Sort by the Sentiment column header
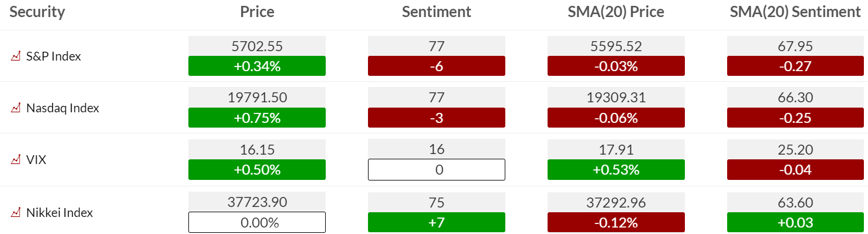This screenshot has width=868, height=234. coord(437,12)
